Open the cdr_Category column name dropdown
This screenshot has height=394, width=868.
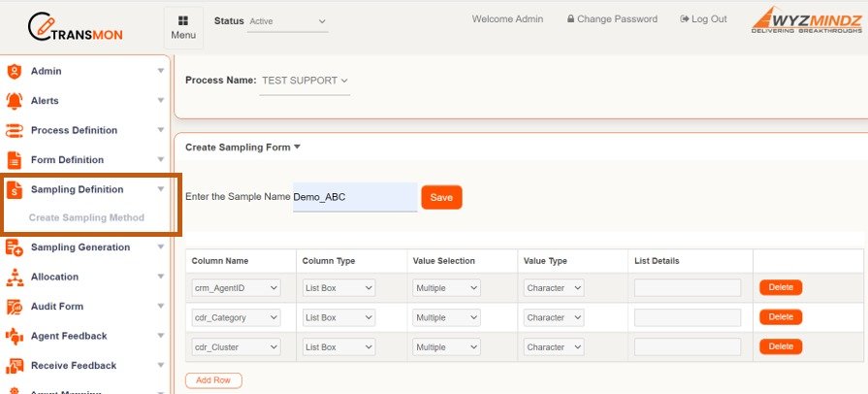[236, 317]
